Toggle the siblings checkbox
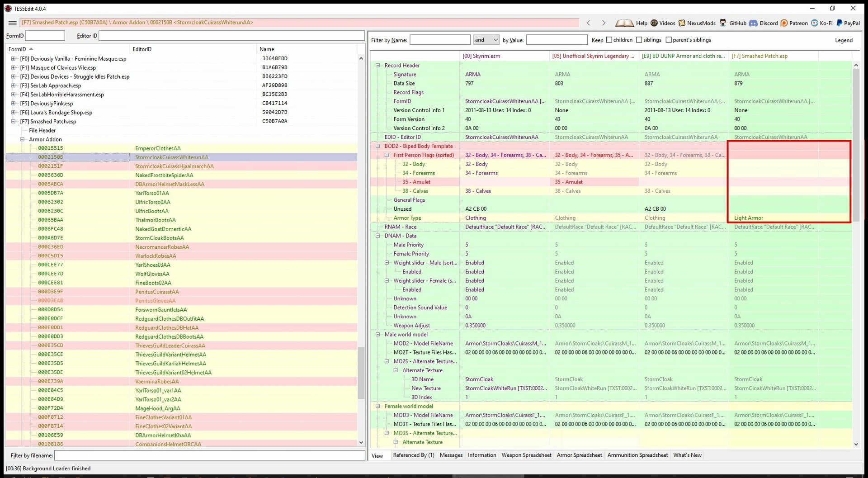 (639, 40)
